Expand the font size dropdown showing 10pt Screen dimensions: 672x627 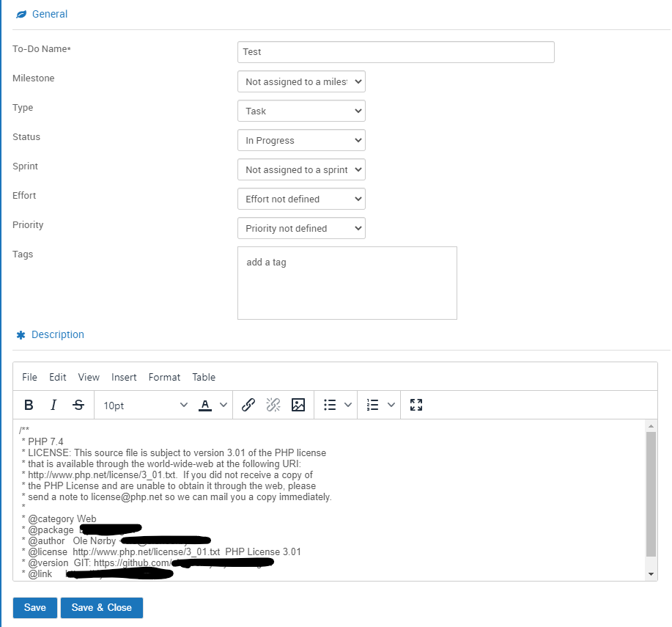pyautogui.click(x=143, y=404)
